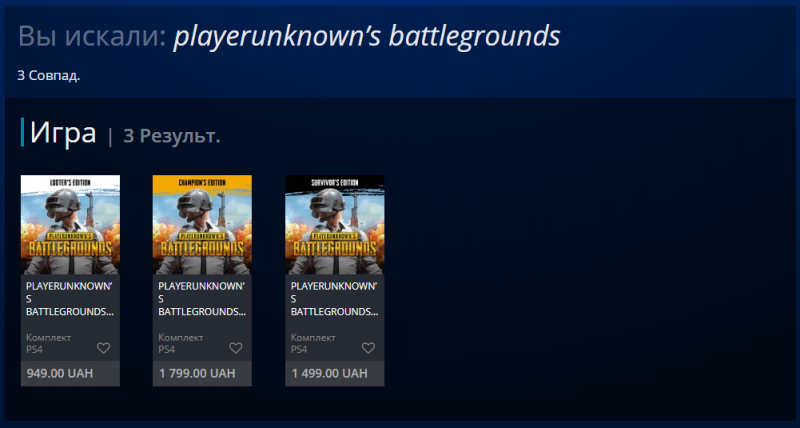Favorite the 1 799.00 UAH edition heart
Screen dimensions: 800x428
pyautogui.click(x=236, y=348)
